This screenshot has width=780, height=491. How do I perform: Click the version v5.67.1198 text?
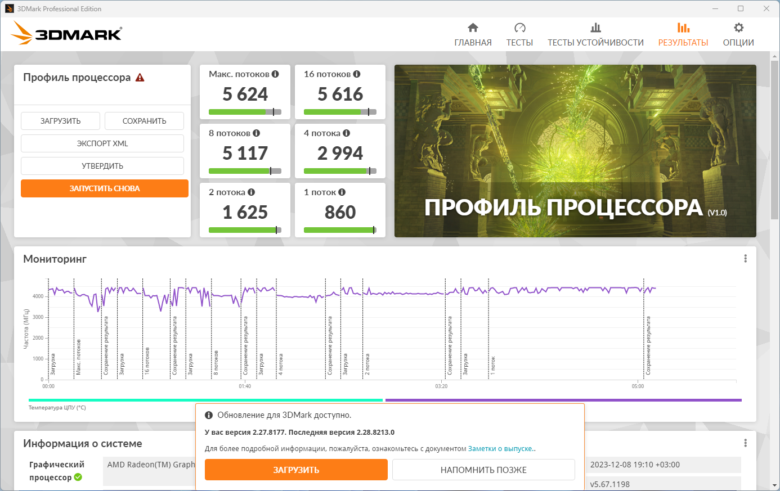click(610, 484)
